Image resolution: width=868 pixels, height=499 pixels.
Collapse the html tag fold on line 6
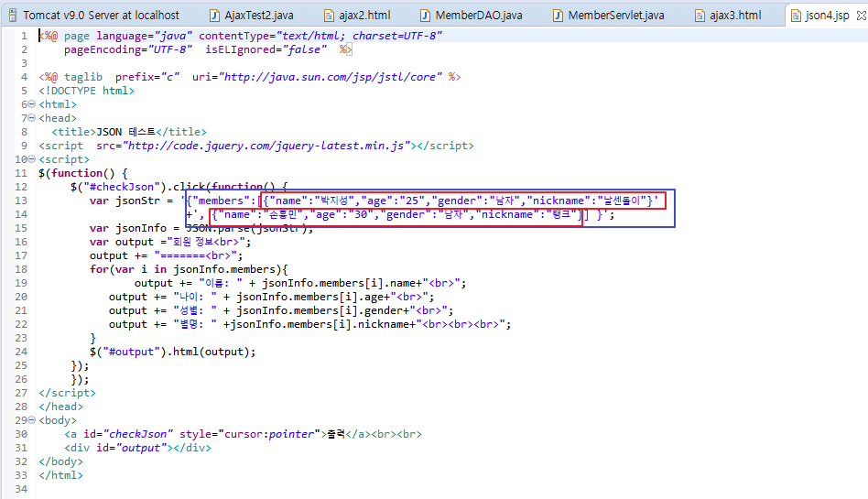click(x=31, y=104)
